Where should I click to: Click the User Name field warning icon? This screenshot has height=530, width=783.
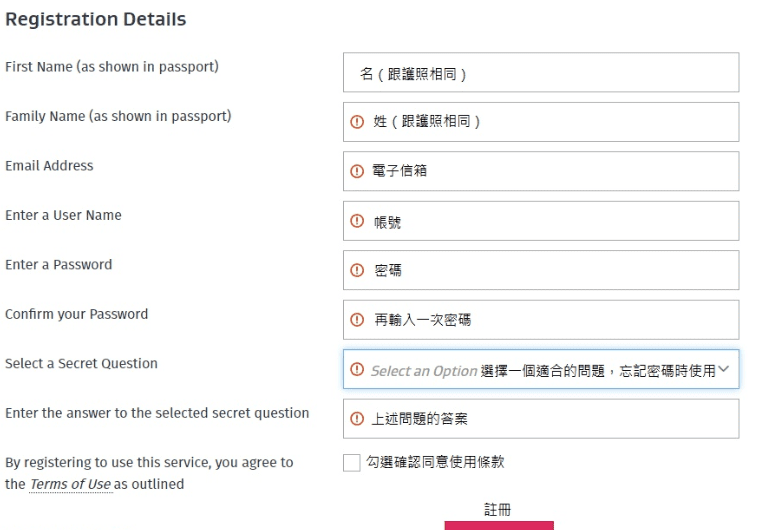(357, 220)
